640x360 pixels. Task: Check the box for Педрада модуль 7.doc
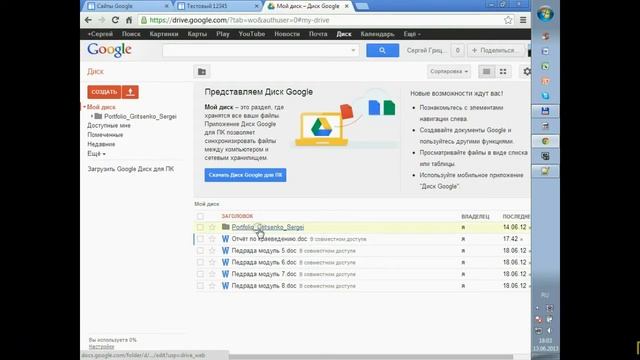click(x=200, y=274)
